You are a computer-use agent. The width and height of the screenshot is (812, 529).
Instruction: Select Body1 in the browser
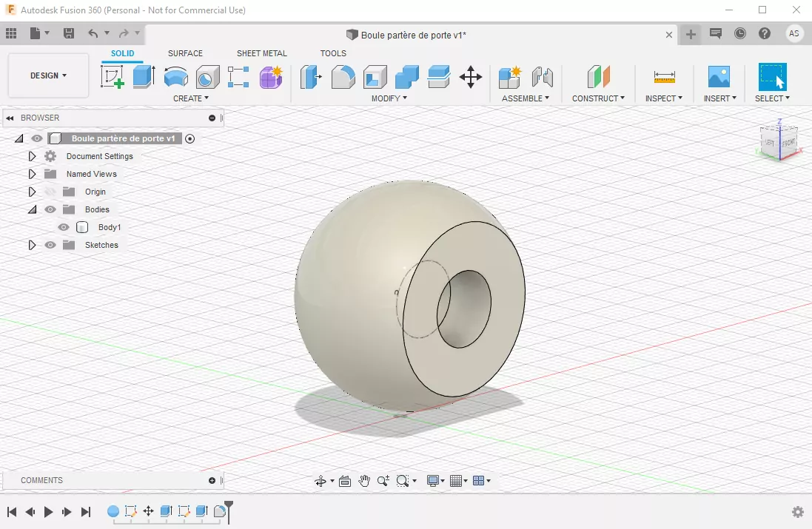click(x=110, y=227)
